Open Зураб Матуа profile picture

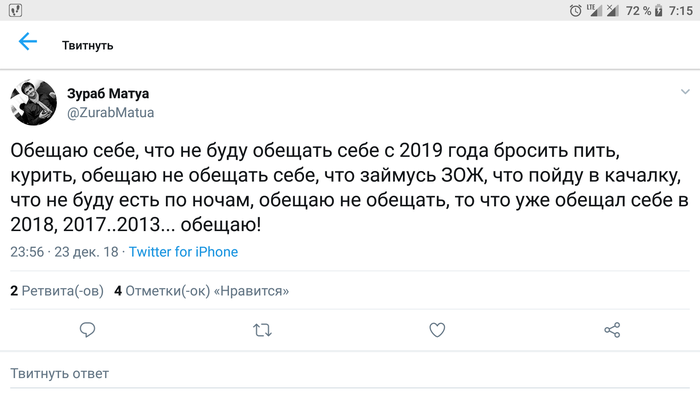click(x=33, y=102)
